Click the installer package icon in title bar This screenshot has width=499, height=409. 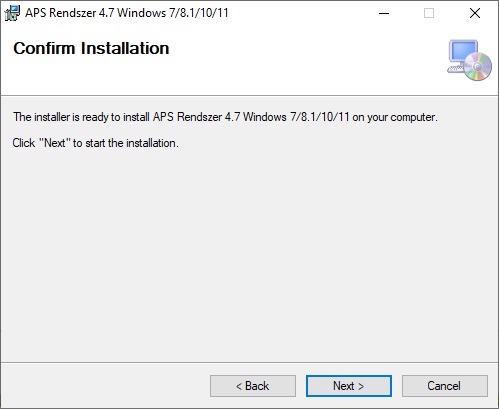[12, 13]
